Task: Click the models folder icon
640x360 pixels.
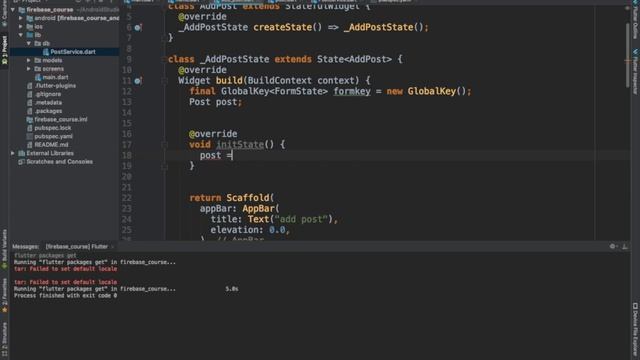Action: point(38,60)
